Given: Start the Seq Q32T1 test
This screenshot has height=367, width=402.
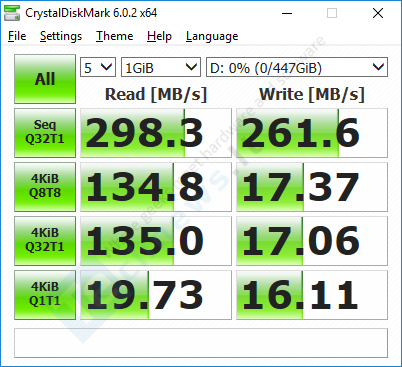Looking at the screenshot, I should (45, 133).
